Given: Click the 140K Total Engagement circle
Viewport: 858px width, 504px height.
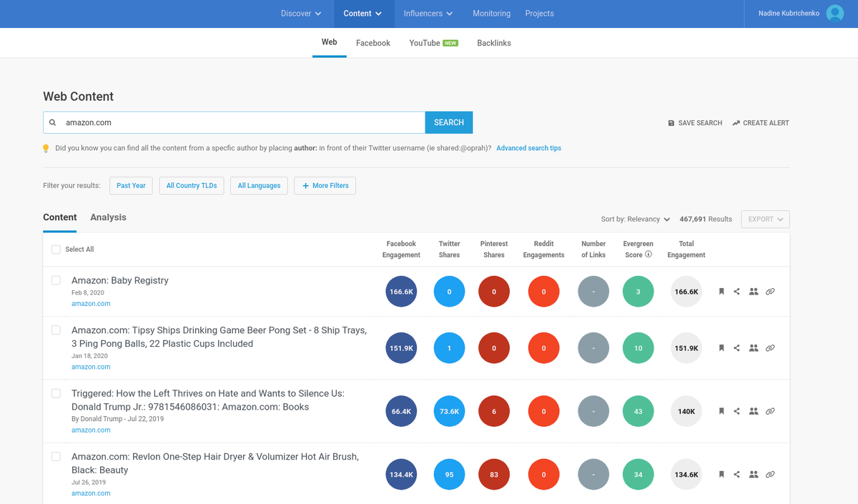Looking at the screenshot, I should [686, 411].
